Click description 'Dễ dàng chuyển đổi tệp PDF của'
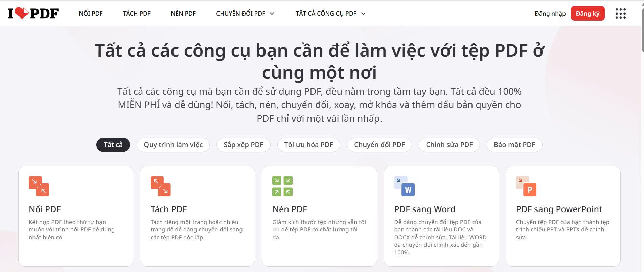Viewport: 644px width, 272px height. tap(438, 222)
